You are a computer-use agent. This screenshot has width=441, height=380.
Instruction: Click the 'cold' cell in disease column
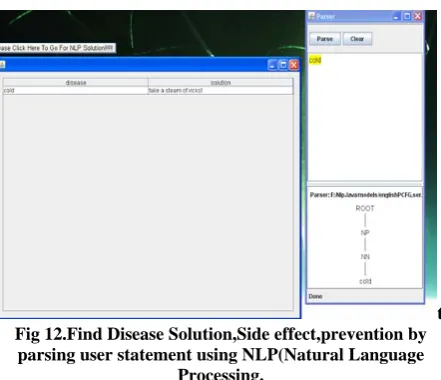(76, 90)
